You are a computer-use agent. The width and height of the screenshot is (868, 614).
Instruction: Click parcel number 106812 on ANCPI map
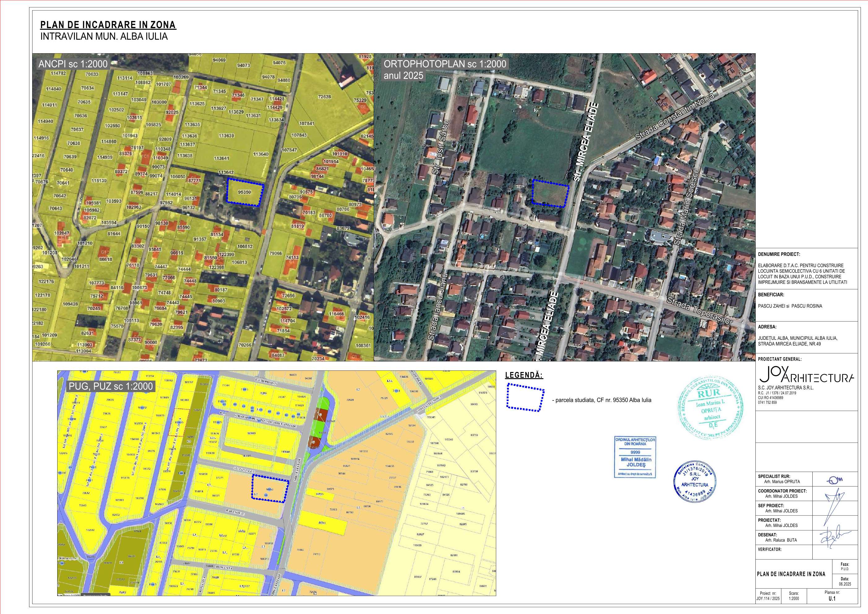point(245,246)
